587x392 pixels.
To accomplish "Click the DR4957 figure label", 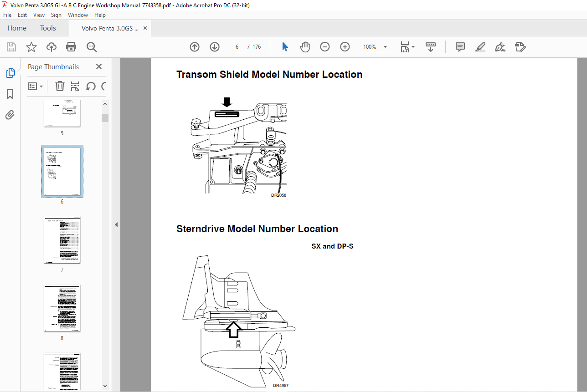I will pyautogui.click(x=281, y=386).
